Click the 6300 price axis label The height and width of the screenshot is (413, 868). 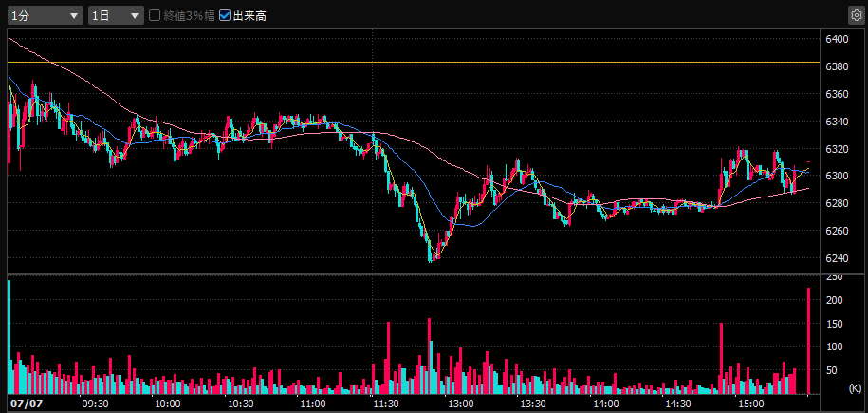[x=837, y=176]
